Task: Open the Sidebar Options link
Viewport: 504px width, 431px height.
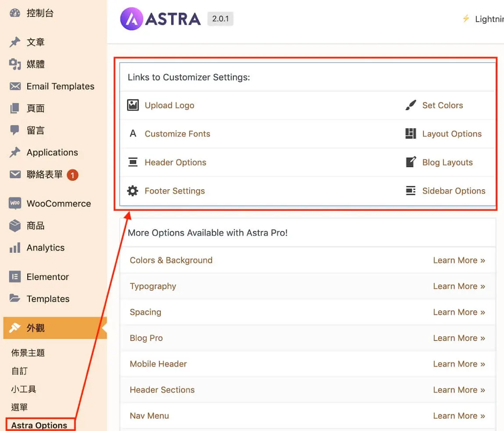Action: (x=454, y=191)
